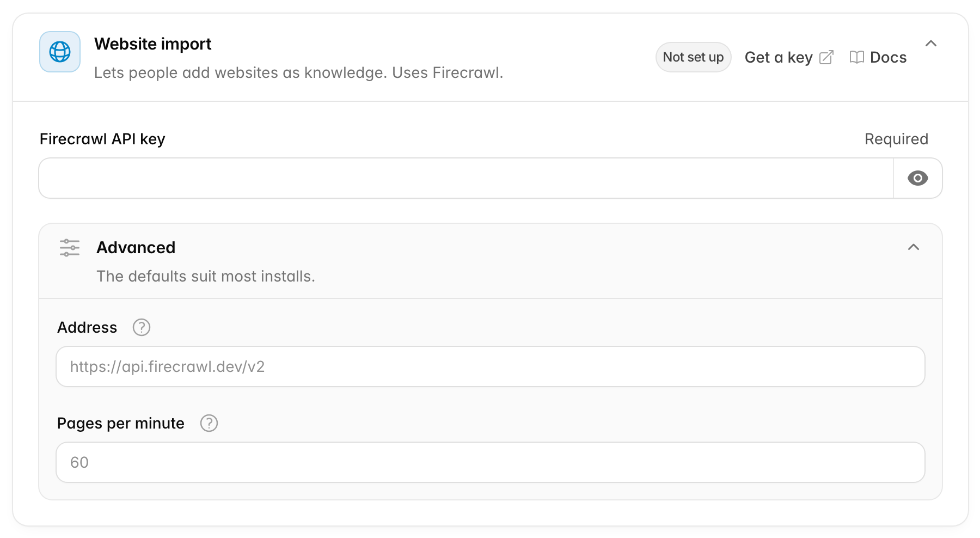Click the Advanced sliders icon
980x538 pixels.
[x=70, y=248]
